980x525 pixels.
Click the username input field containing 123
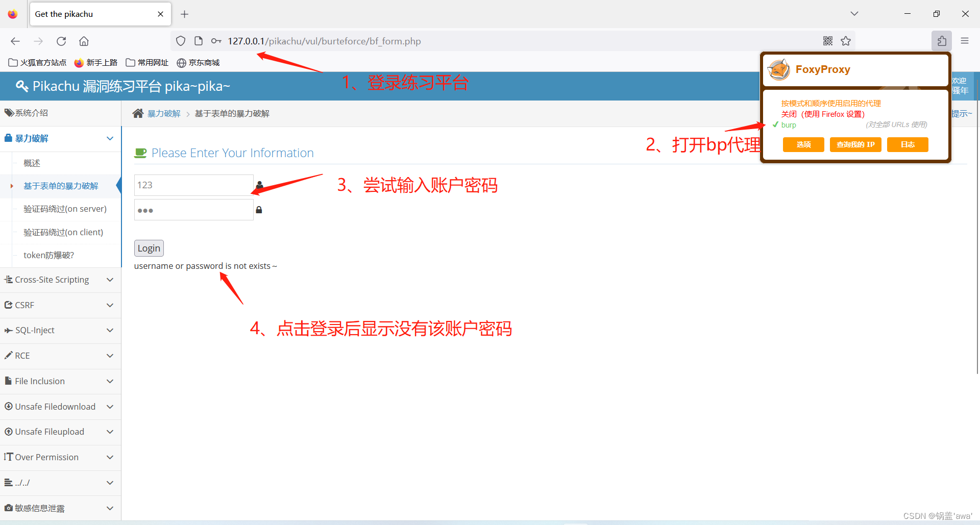click(x=194, y=185)
